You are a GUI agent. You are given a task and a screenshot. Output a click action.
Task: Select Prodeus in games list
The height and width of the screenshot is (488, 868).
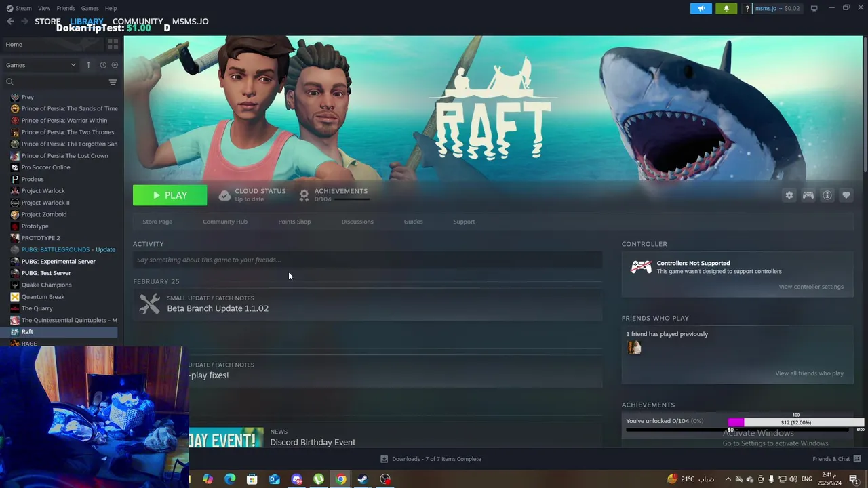click(x=33, y=179)
